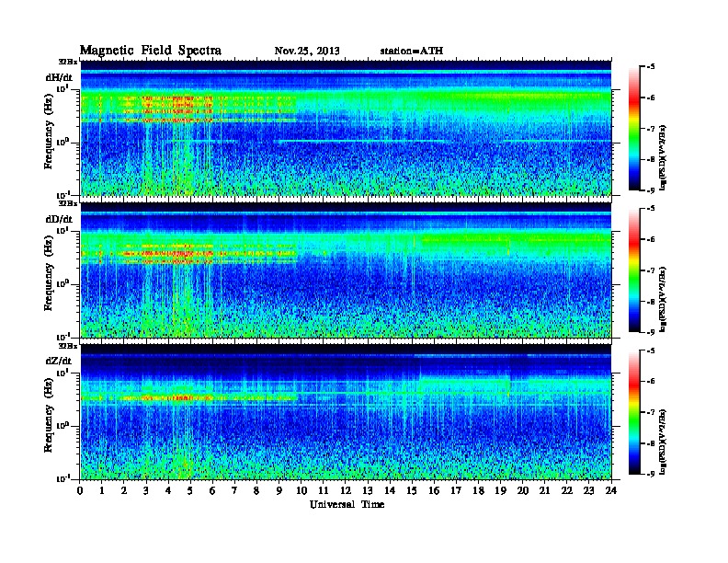Click the hour 16 time-axis label
728x563 pixels.
click(434, 491)
